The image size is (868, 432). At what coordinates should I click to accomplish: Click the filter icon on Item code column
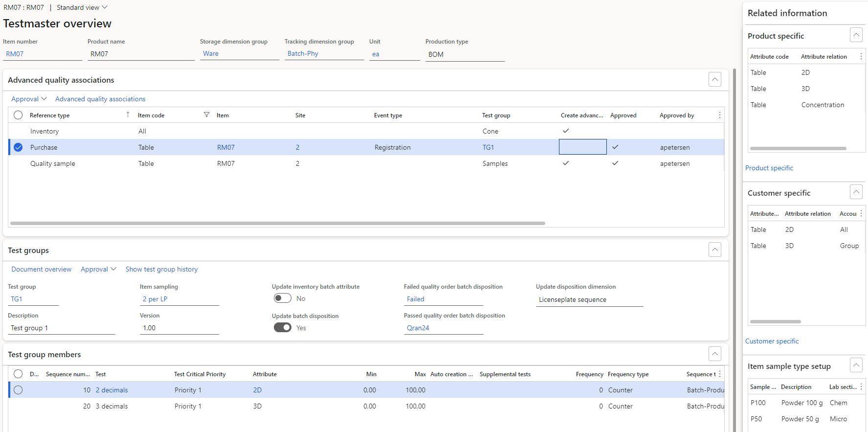coord(206,115)
